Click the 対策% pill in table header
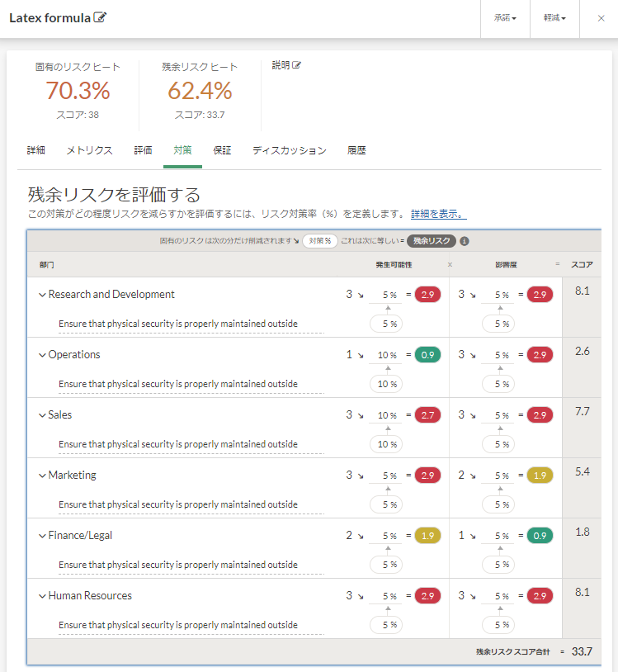618x672 pixels. (319, 241)
